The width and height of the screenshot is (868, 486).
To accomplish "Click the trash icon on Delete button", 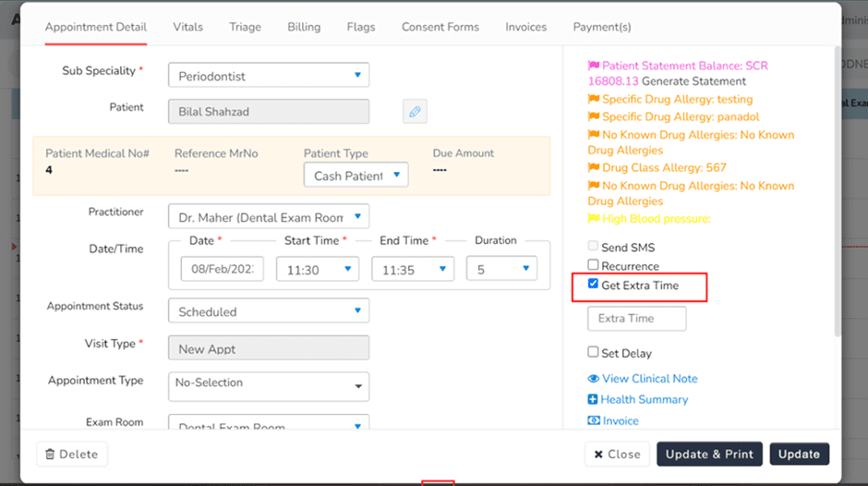I will (x=50, y=454).
